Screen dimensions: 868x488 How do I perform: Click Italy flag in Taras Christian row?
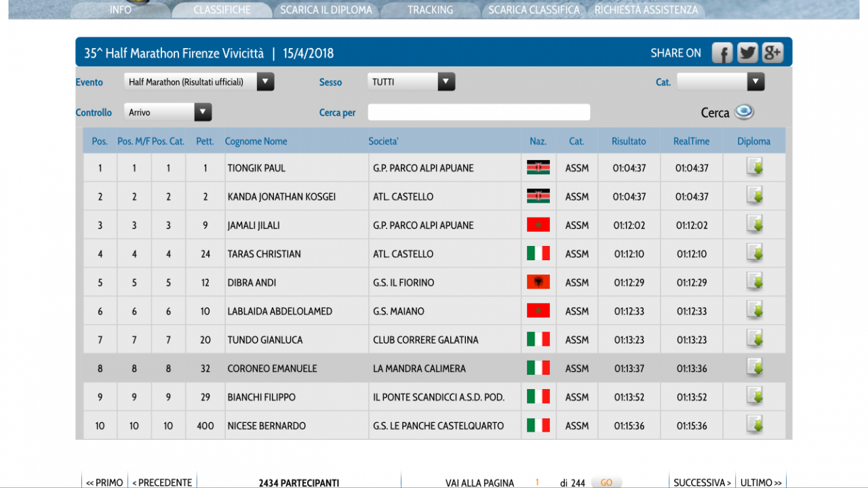click(x=538, y=253)
